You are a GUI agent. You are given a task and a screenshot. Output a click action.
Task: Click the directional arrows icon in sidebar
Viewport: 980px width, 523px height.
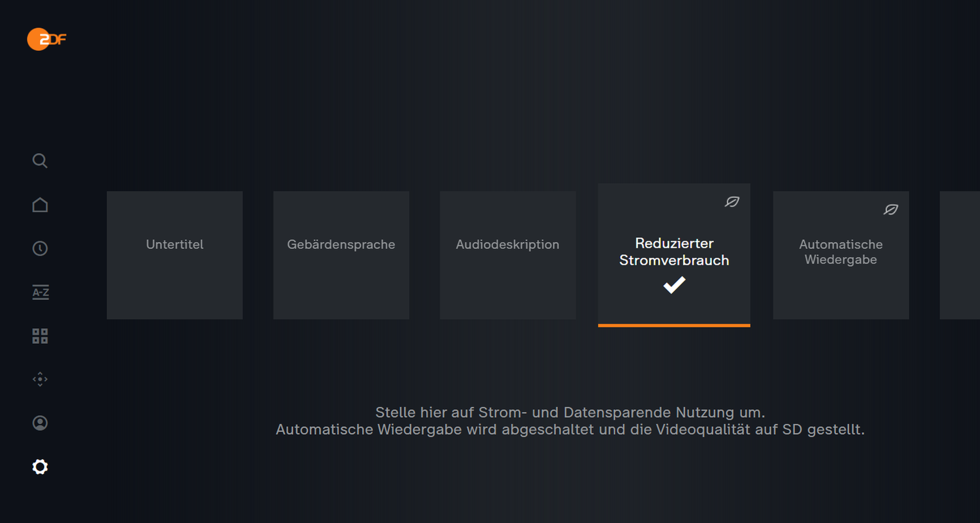tap(40, 379)
